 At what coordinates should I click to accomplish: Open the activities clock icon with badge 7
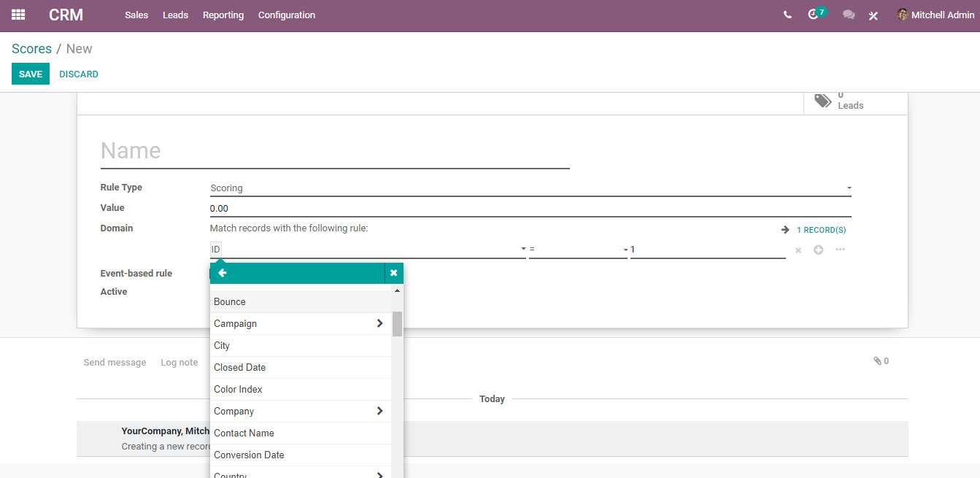tap(817, 14)
